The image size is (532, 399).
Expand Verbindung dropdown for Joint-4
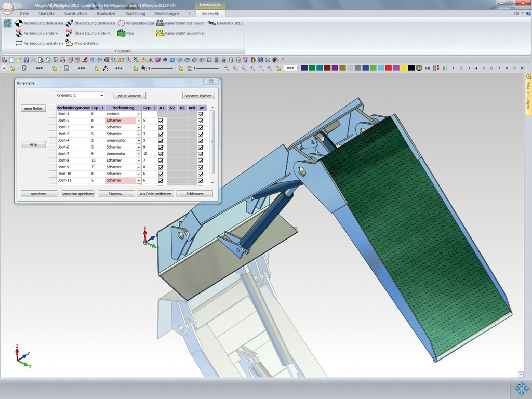click(139, 141)
